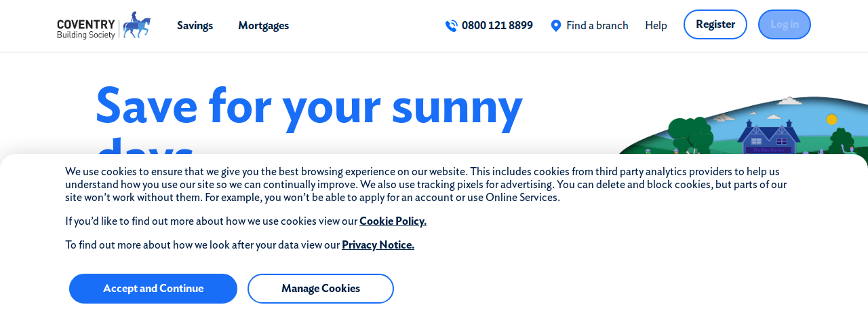
Task: Click the location pin icon
Action: pyautogui.click(x=556, y=26)
